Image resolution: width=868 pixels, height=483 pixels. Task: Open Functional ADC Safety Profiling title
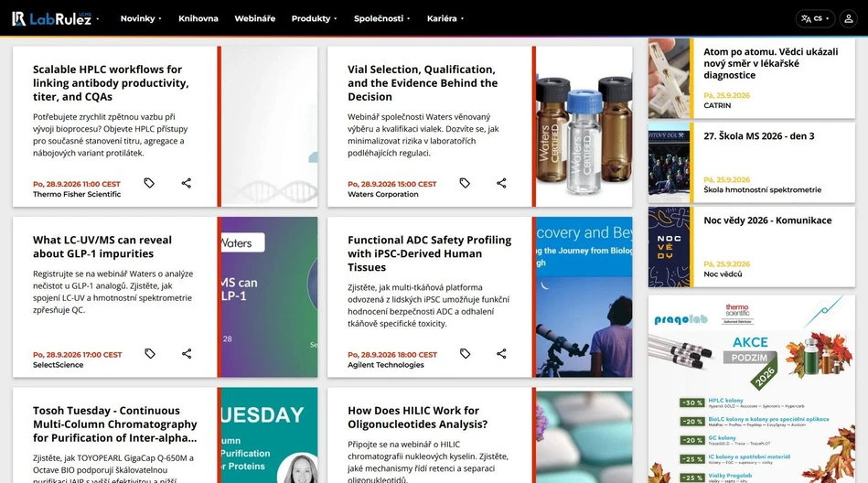[x=430, y=253]
